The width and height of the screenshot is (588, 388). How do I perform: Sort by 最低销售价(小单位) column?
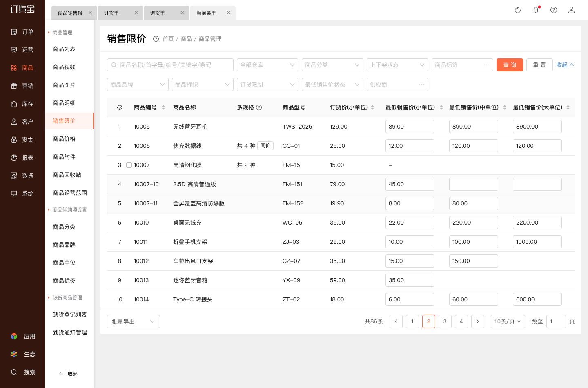tap(441, 107)
